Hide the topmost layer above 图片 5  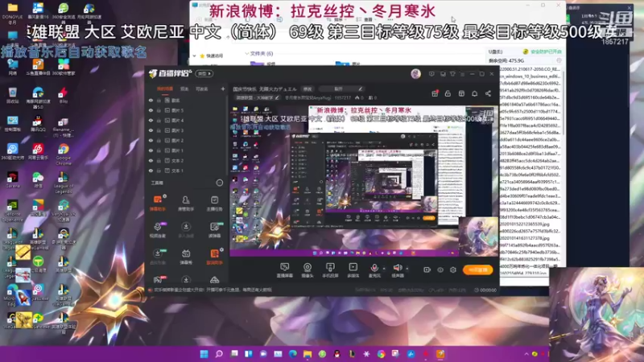click(x=151, y=100)
